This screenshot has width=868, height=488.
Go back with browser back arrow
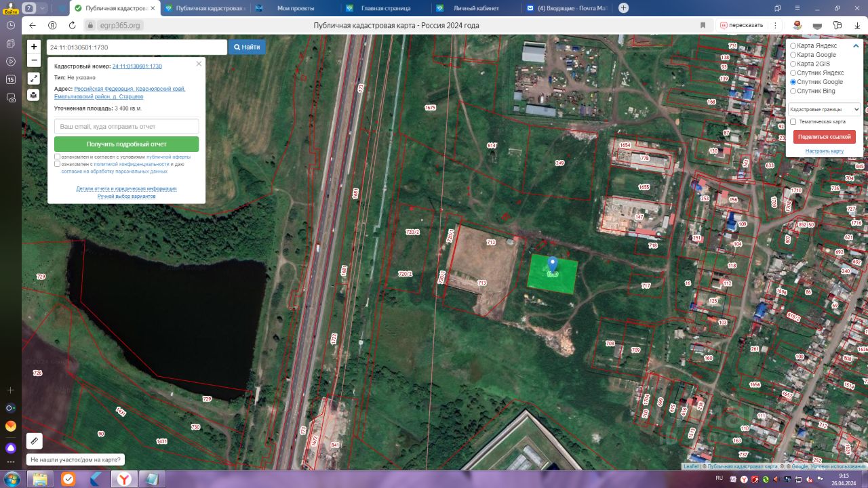(x=32, y=25)
